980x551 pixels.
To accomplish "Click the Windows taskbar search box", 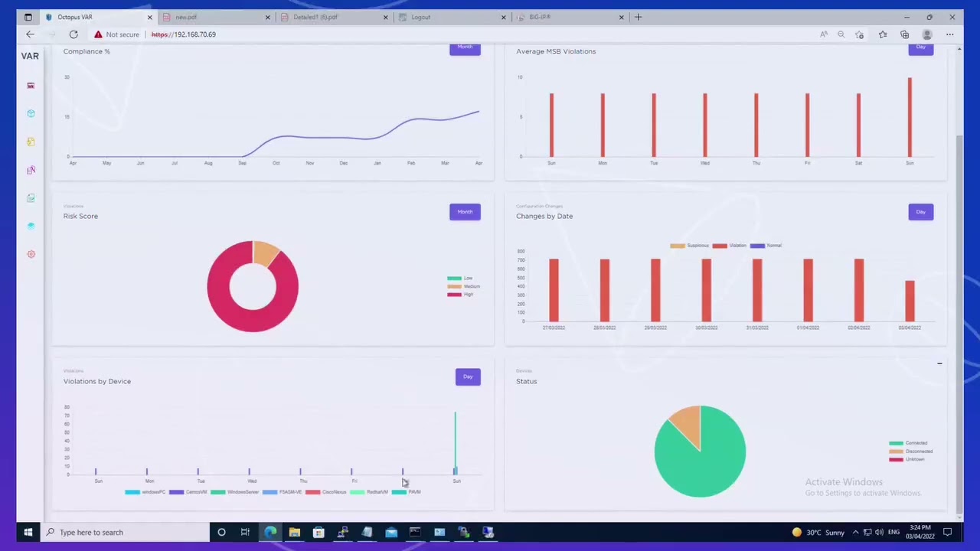I will pyautogui.click(x=125, y=533).
